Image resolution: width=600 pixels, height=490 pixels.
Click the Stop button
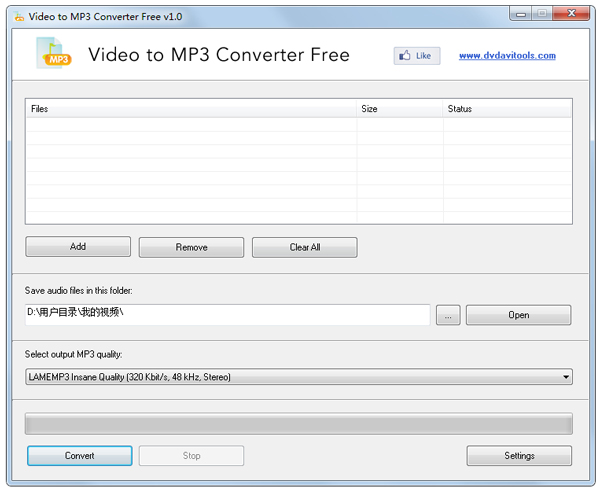[x=191, y=456]
